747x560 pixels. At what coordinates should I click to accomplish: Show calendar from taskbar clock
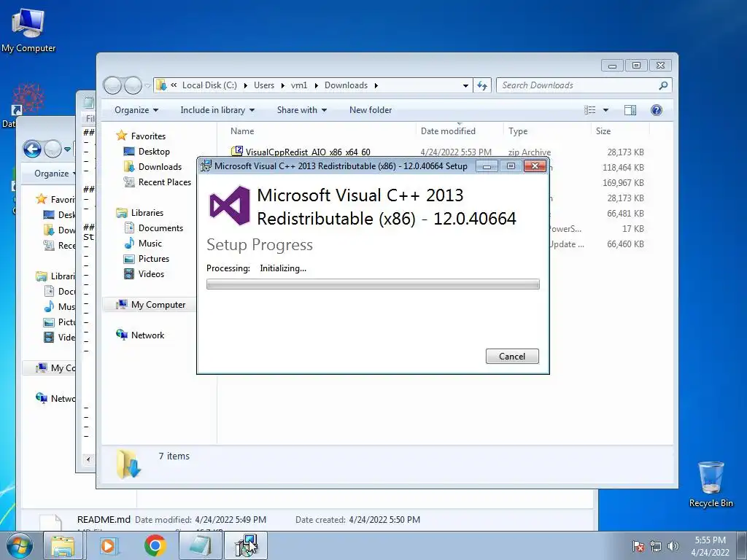pyautogui.click(x=710, y=546)
